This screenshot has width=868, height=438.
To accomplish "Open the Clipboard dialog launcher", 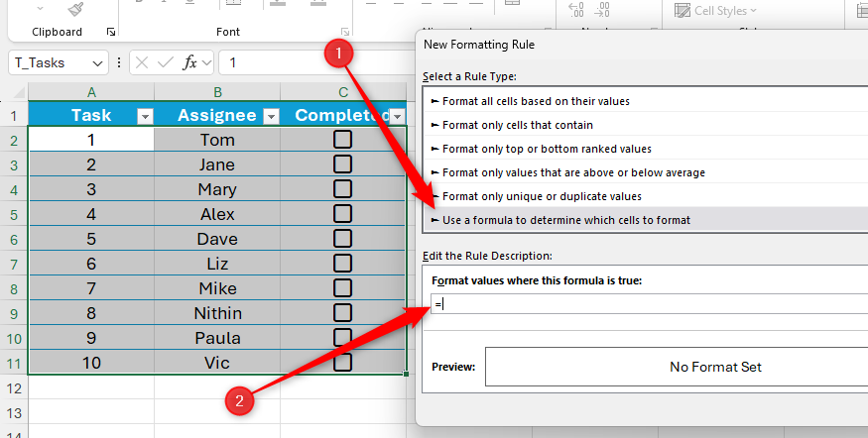I will 111,32.
